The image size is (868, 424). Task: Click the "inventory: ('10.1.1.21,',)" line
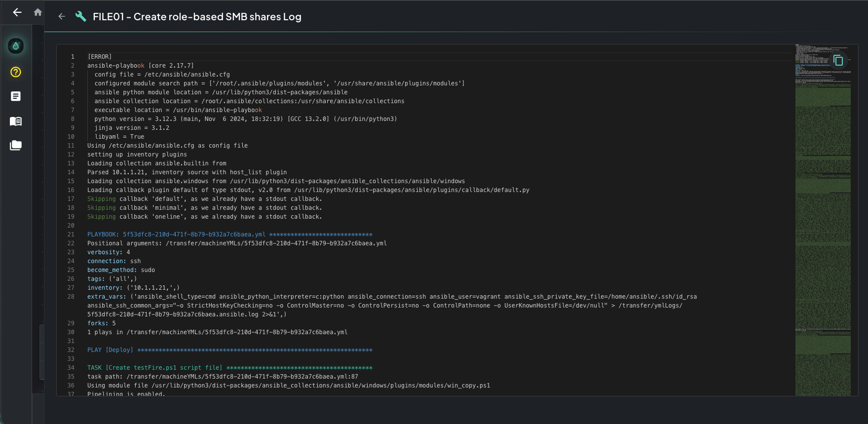[134, 288]
